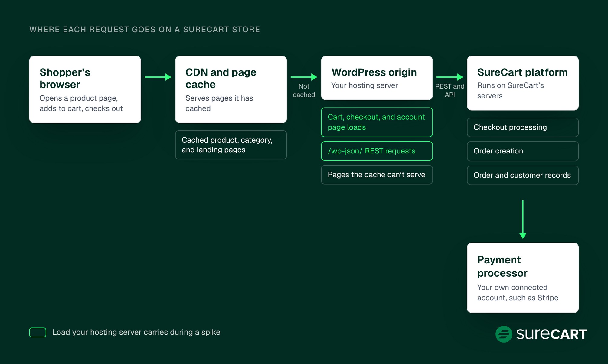Select the Shopper's browser card
Viewport: 608px width, 364px height.
[85, 89]
